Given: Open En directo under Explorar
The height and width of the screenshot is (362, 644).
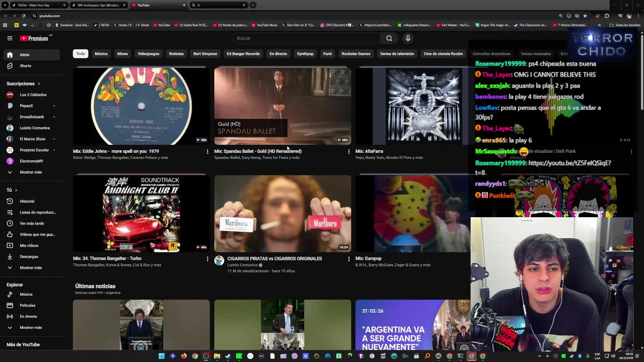Looking at the screenshot, I should coord(32,316).
